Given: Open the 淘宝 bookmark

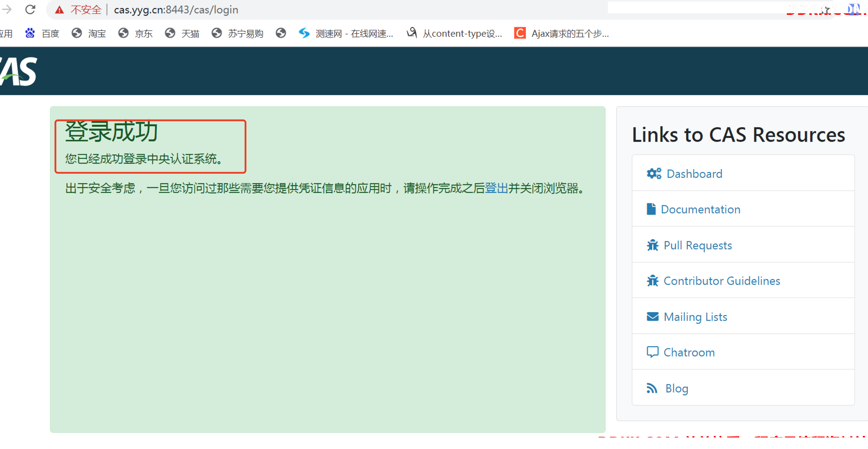Looking at the screenshot, I should point(97,34).
